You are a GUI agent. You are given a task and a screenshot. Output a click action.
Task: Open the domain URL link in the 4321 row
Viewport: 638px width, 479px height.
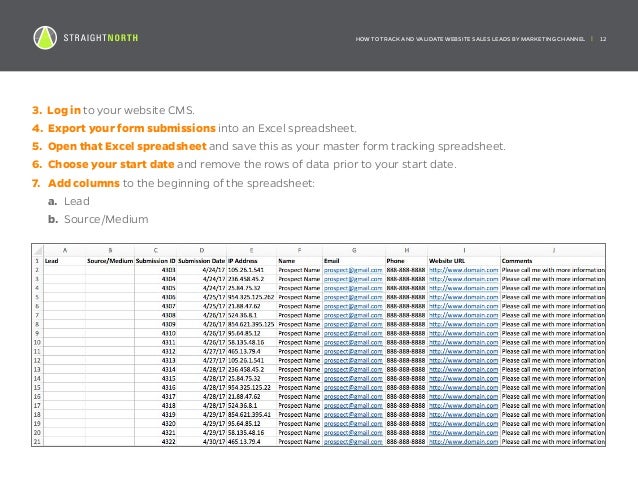coord(463,433)
